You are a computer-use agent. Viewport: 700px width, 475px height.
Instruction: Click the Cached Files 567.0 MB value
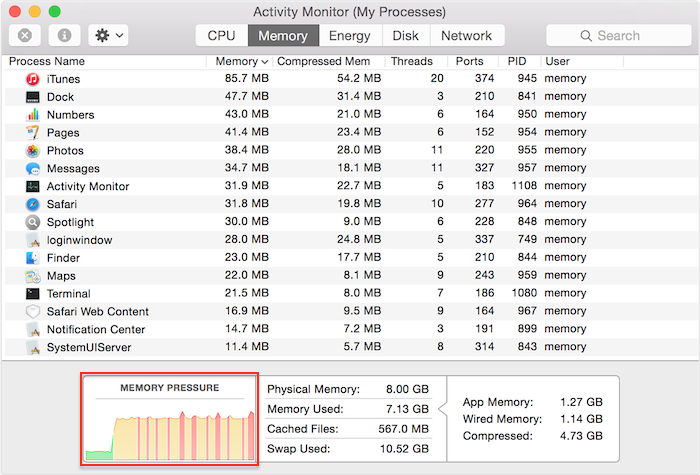[404, 429]
